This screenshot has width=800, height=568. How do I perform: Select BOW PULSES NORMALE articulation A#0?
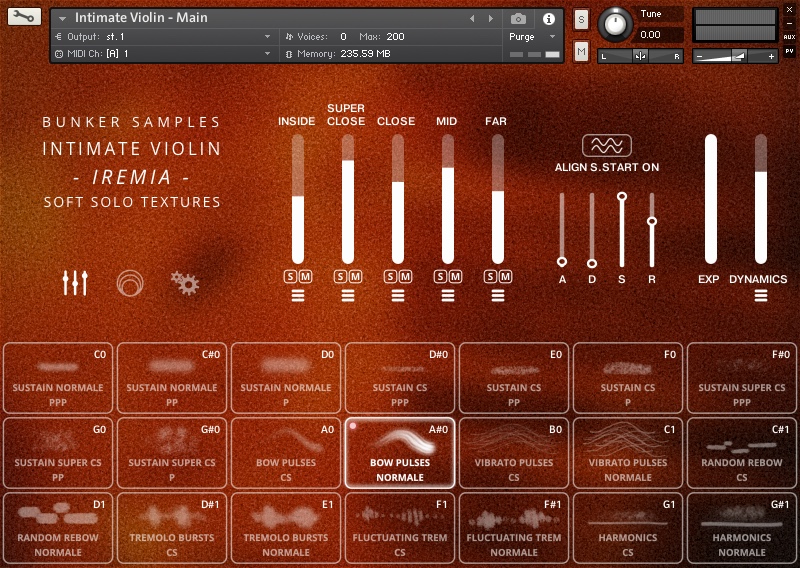[399, 453]
